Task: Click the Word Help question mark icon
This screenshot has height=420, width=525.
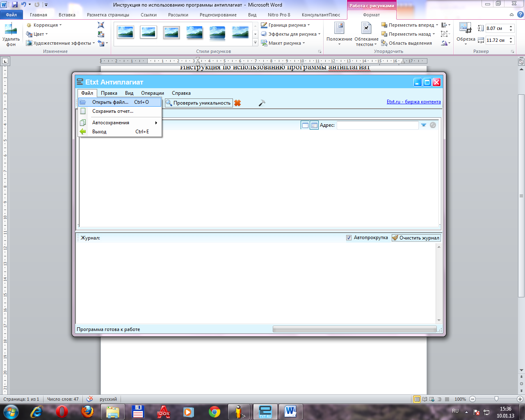Action: click(x=520, y=15)
